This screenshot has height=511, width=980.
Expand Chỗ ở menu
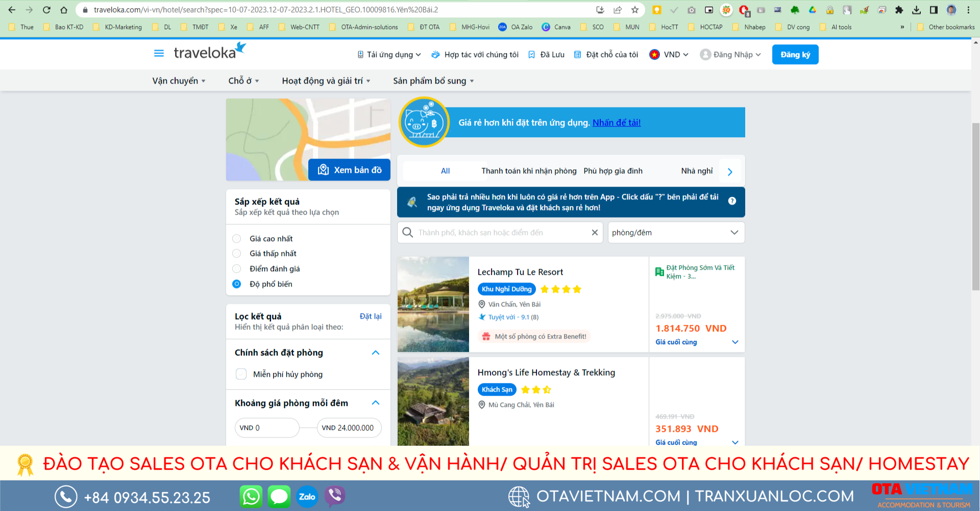tap(243, 81)
